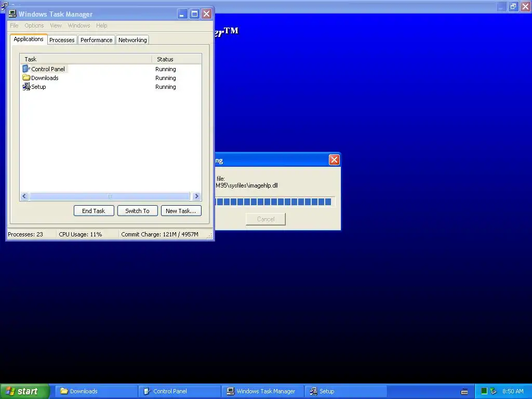
Task: Click the task list left scroll arrow
Action: (x=24, y=196)
